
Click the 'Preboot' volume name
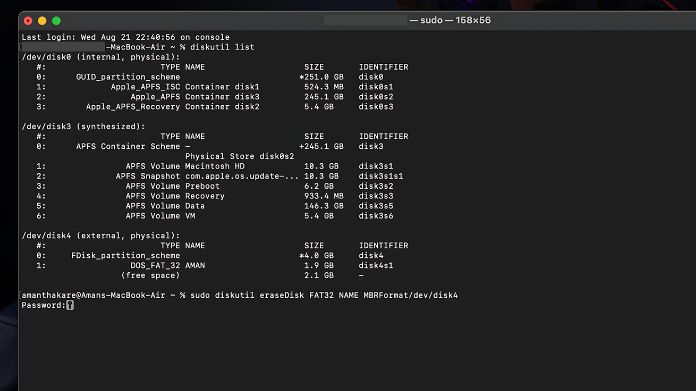click(202, 186)
